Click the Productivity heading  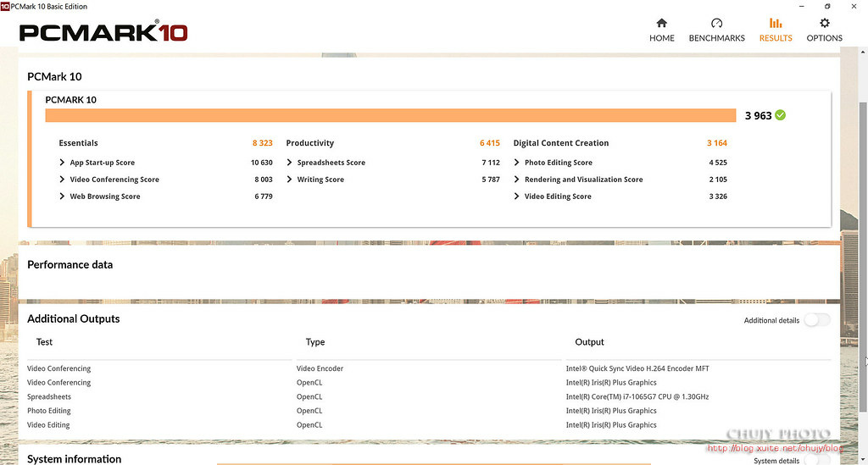pos(310,143)
